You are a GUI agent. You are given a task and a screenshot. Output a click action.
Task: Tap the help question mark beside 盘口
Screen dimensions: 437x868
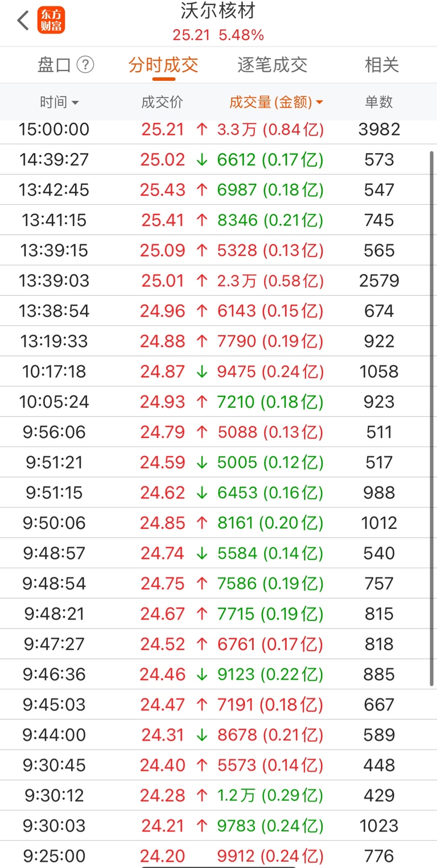point(85,65)
